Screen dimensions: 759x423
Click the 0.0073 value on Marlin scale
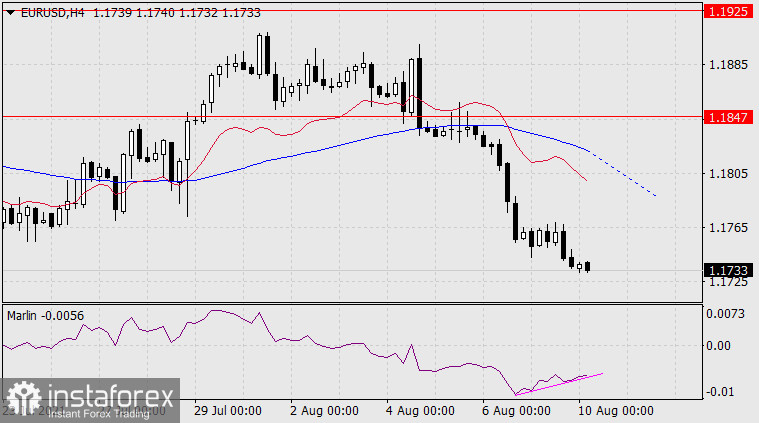coord(727,315)
